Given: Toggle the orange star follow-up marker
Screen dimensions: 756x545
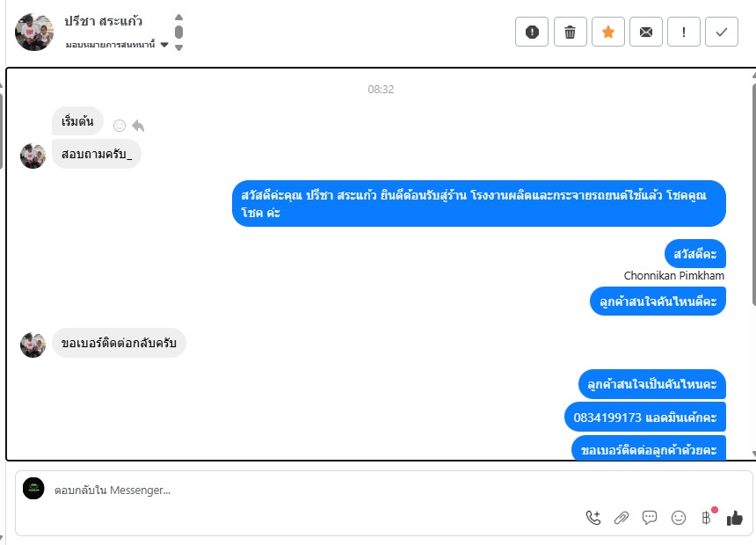Looking at the screenshot, I should (608, 32).
